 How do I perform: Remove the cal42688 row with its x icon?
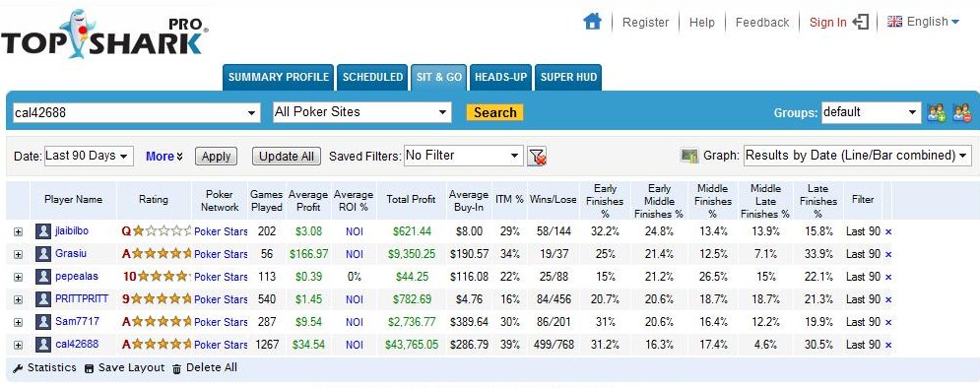(x=888, y=345)
